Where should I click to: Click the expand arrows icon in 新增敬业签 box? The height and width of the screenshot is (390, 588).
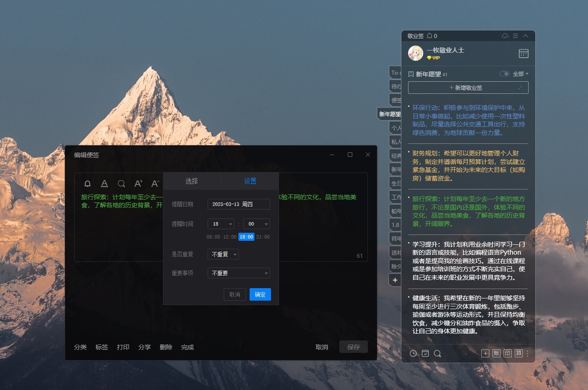521,88
